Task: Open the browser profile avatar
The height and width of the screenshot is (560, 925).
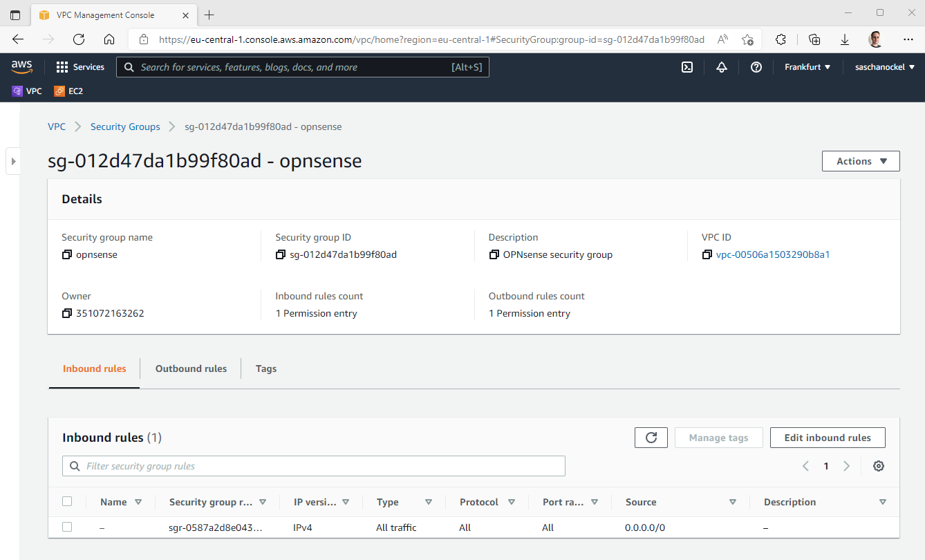Action: click(x=876, y=39)
